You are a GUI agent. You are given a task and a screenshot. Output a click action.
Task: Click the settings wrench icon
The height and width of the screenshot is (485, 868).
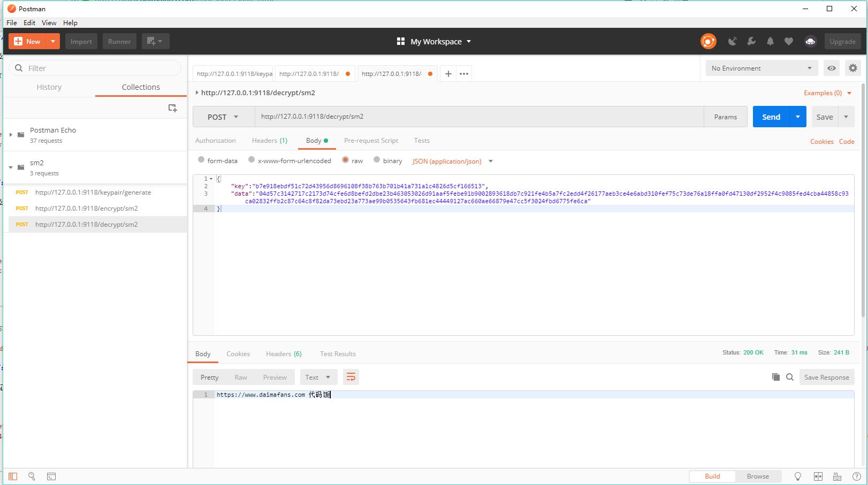coord(751,41)
